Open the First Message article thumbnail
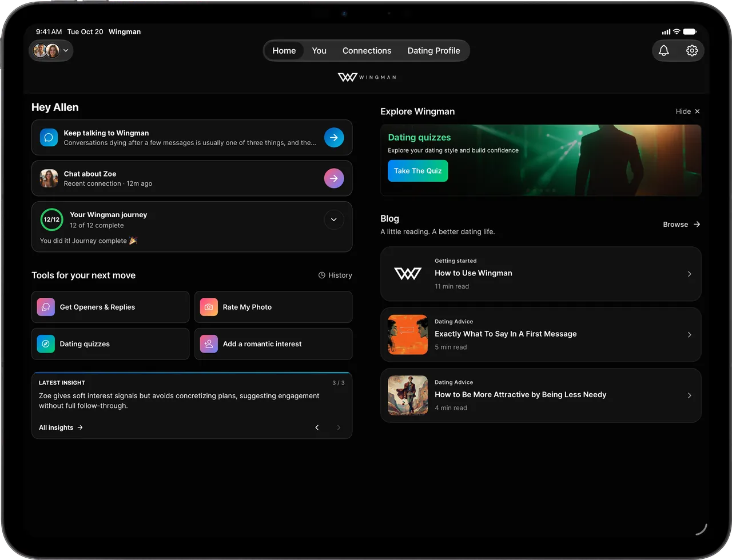The image size is (732, 560). click(x=408, y=335)
